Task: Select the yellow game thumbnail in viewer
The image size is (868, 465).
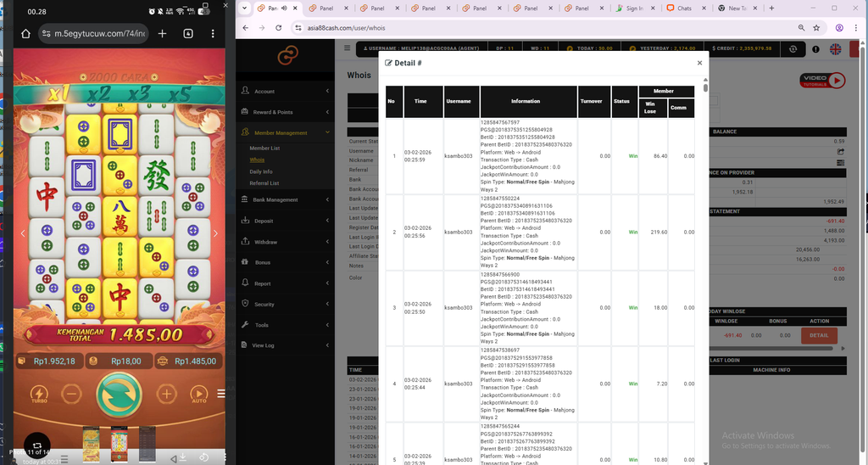Action: [92, 444]
